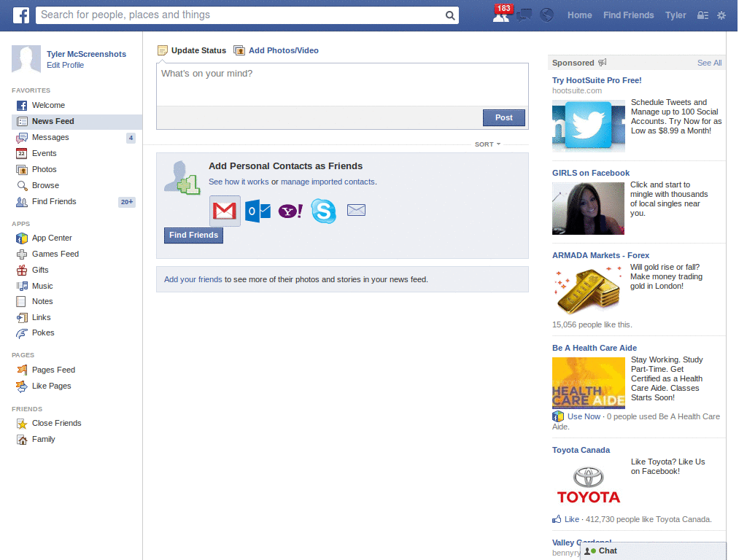
Task: Click the Gmail contact import icon
Action: tap(225, 211)
